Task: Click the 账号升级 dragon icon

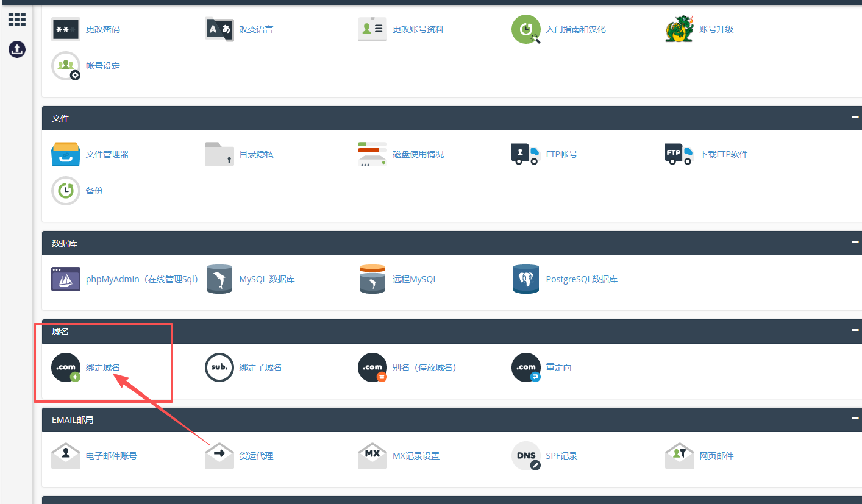Action: (x=679, y=29)
